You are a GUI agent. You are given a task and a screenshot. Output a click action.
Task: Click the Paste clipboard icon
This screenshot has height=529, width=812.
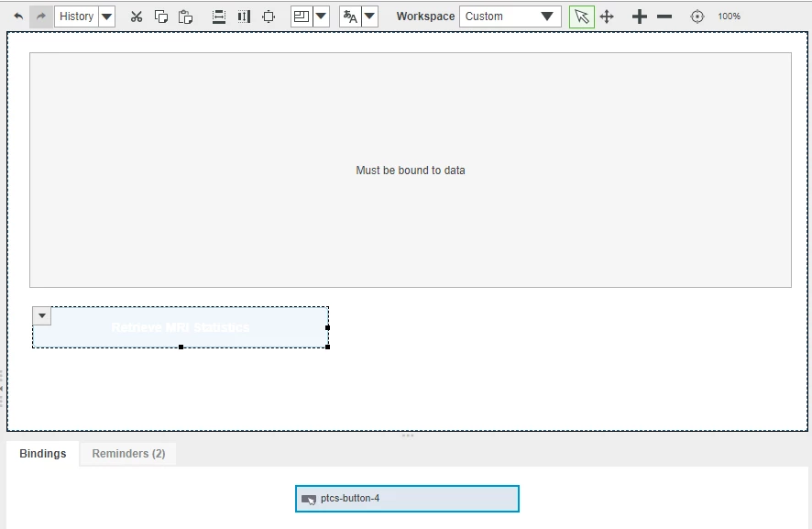(185, 17)
